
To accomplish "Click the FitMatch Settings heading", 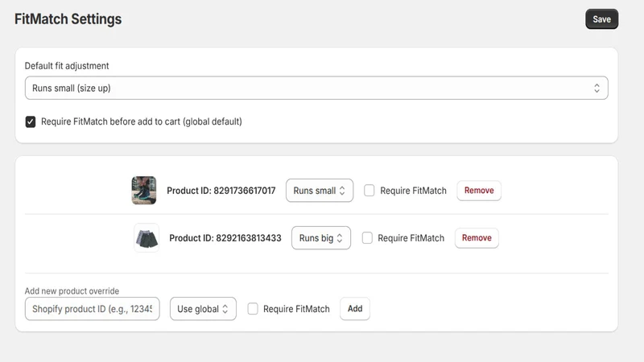I will [x=68, y=19].
